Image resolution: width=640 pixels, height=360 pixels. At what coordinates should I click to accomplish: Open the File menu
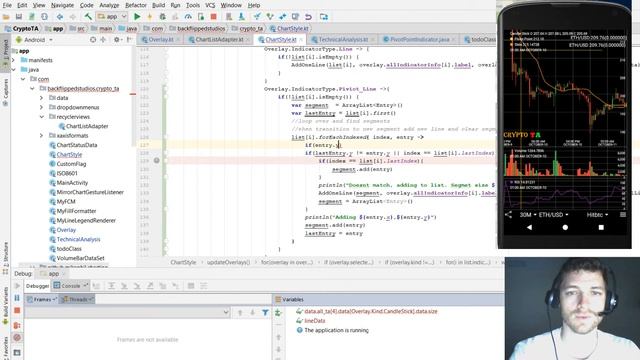(x=7, y=5)
